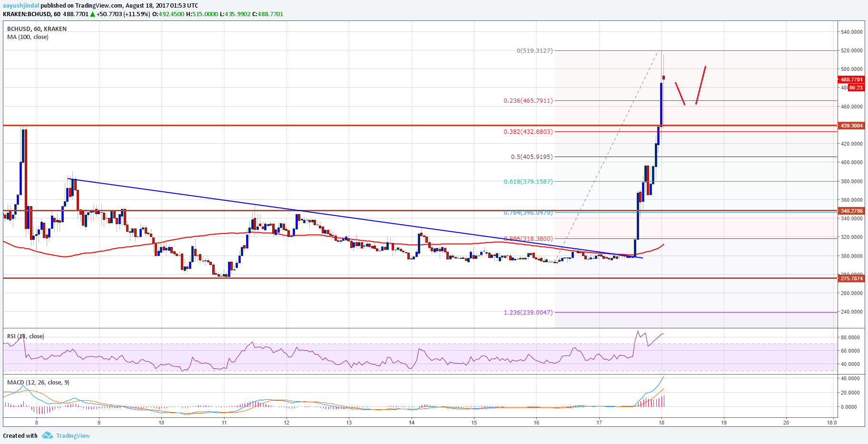Click the 400.0000 price axis label

tap(852, 162)
